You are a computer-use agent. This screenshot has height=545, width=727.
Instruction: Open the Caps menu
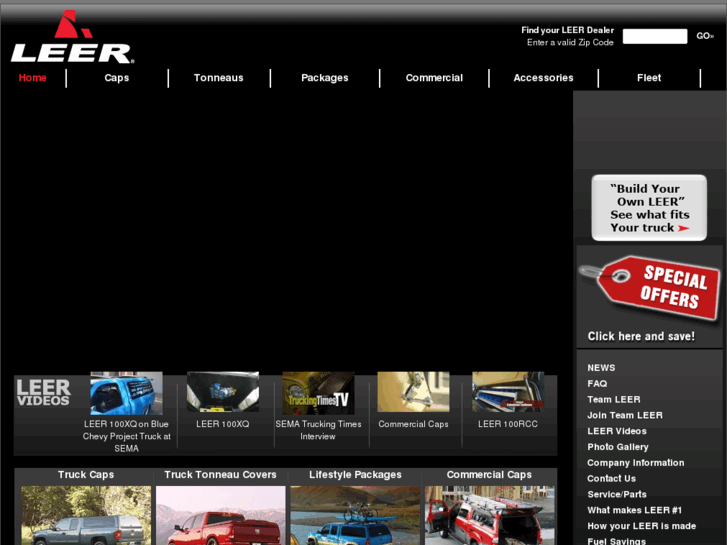click(x=117, y=78)
